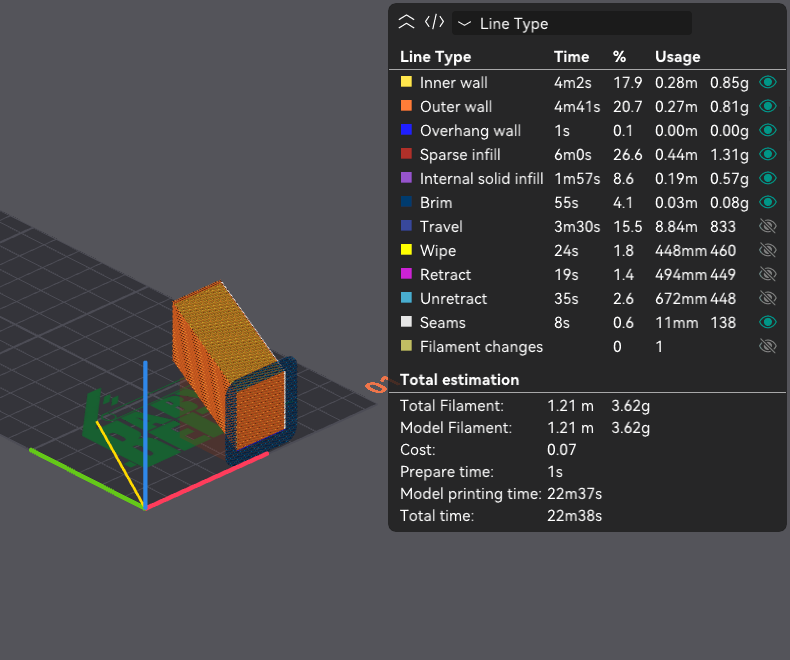Toggle Brim visibility eye
The image size is (790, 660).
[767, 202]
